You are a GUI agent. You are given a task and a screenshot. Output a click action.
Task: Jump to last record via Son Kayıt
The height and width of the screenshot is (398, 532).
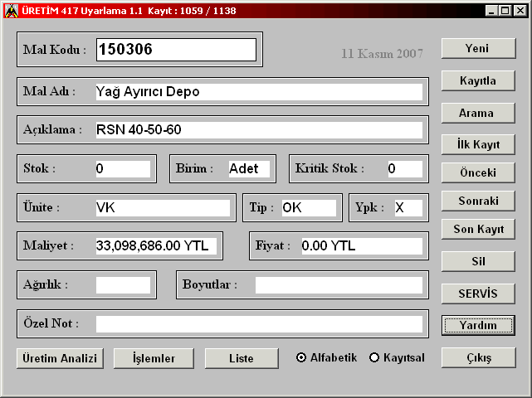tap(477, 230)
